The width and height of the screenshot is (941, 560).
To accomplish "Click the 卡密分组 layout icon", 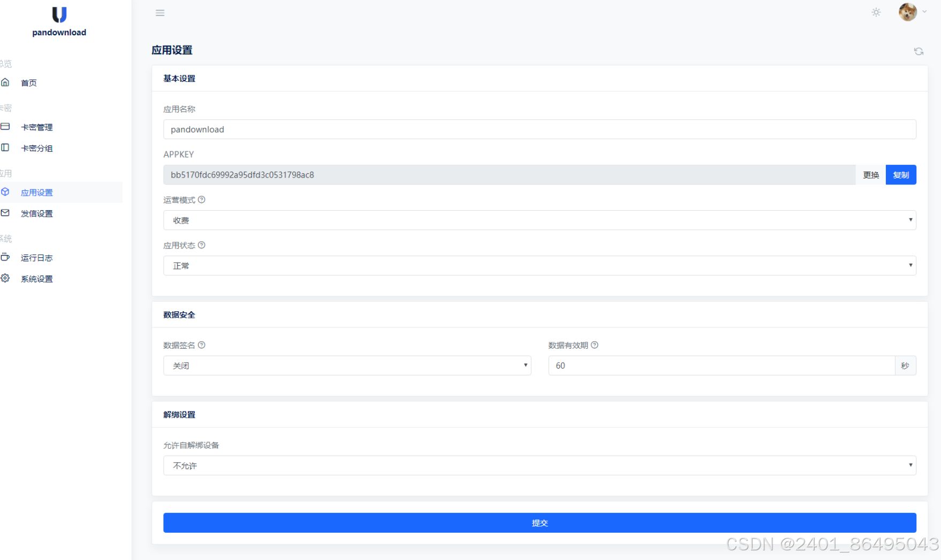I will [5, 148].
